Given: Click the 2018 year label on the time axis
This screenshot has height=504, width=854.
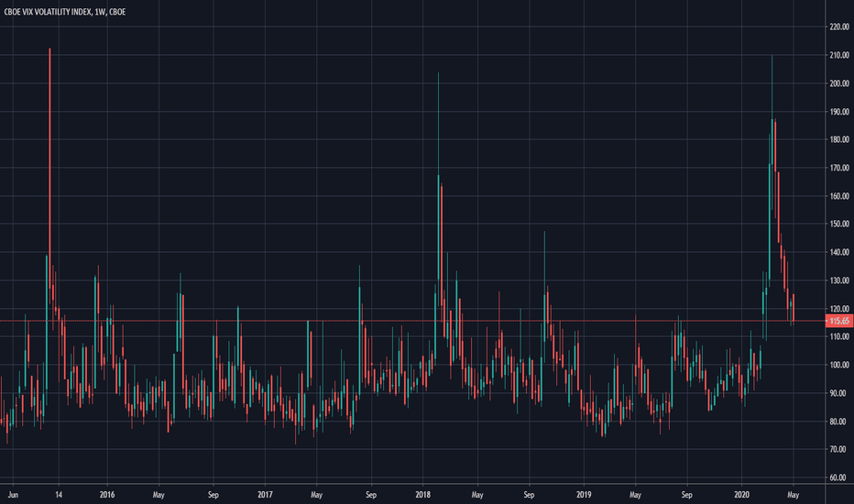Looking at the screenshot, I should click(x=423, y=495).
